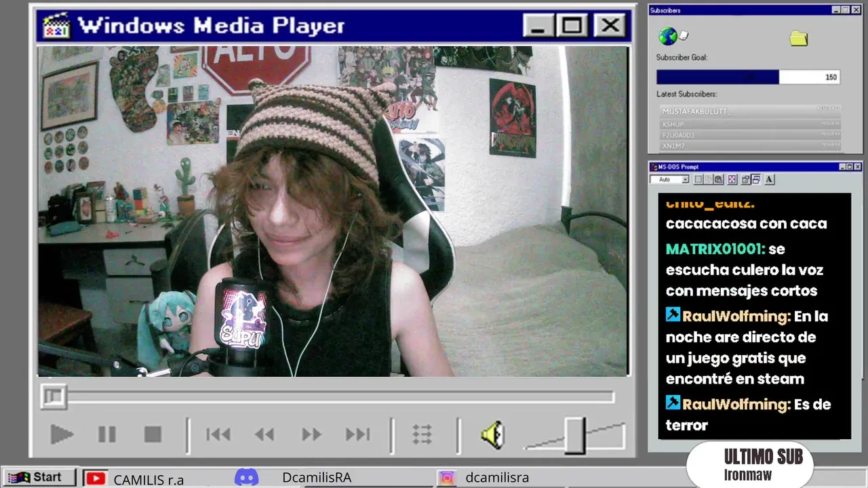Image resolution: width=868 pixels, height=488 pixels.
Task: Open the Auto font size dropdown in MS-DOS Prompt
Action: point(670,180)
